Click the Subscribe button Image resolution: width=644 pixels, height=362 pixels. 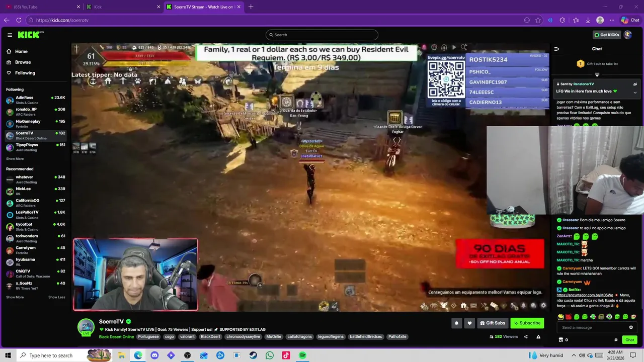pyautogui.click(x=527, y=323)
